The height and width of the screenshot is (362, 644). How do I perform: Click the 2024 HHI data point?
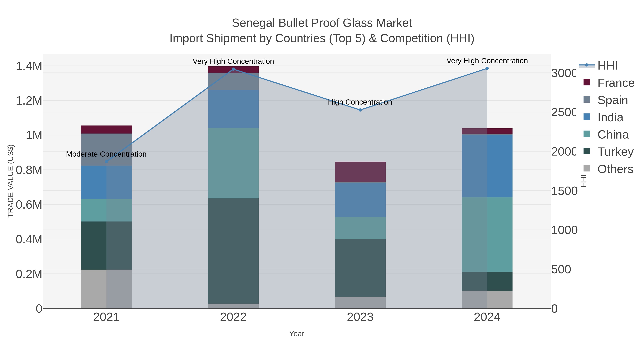(x=487, y=68)
